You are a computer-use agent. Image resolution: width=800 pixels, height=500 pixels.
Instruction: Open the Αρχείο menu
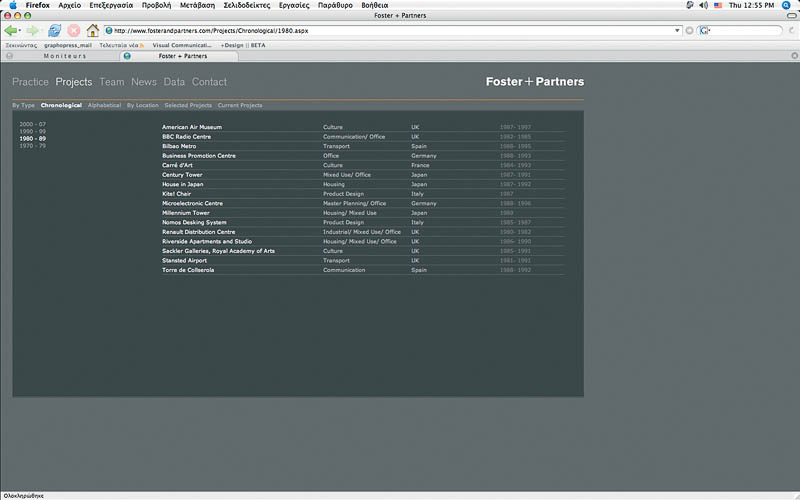69,5
